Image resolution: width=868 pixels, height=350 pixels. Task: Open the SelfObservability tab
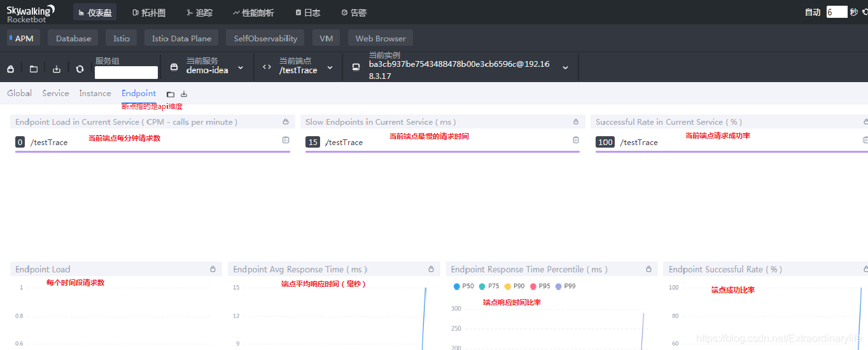pos(265,38)
